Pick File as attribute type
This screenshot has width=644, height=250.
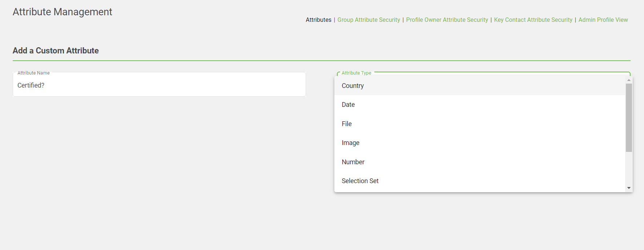pos(480,124)
